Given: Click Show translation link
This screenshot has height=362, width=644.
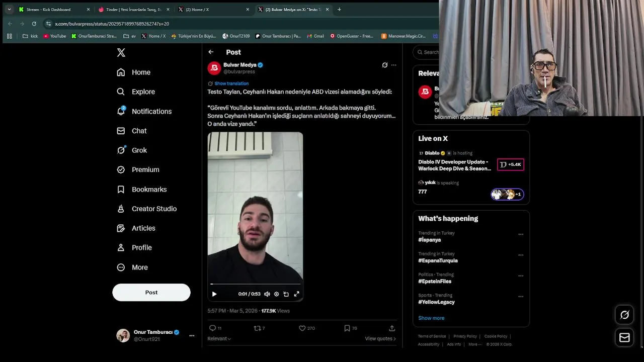Looking at the screenshot, I should tap(231, 83).
